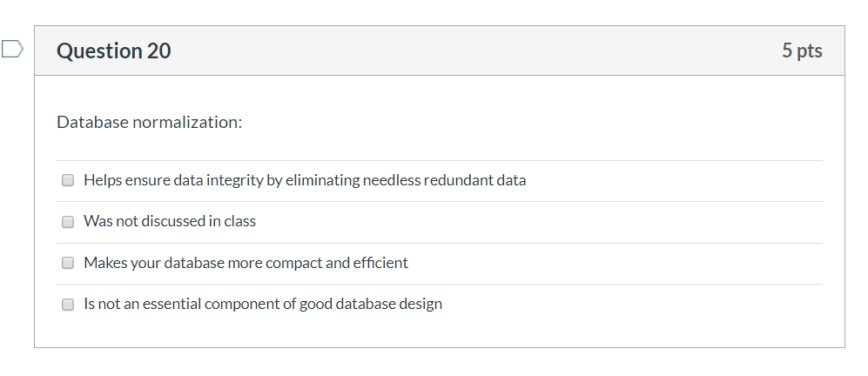The width and height of the screenshot is (868, 376).
Task: Check the "Helps ensure data integrity" checkbox
Action: 68,181
